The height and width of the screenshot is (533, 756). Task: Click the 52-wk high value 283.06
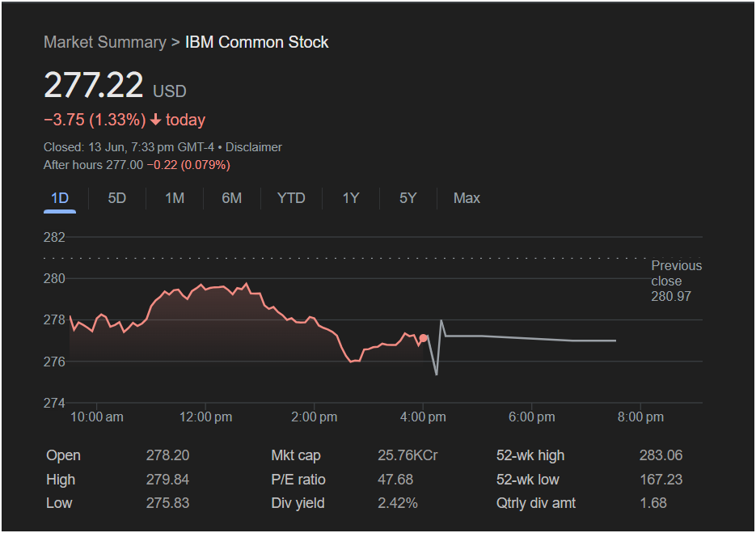click(661, 455)
